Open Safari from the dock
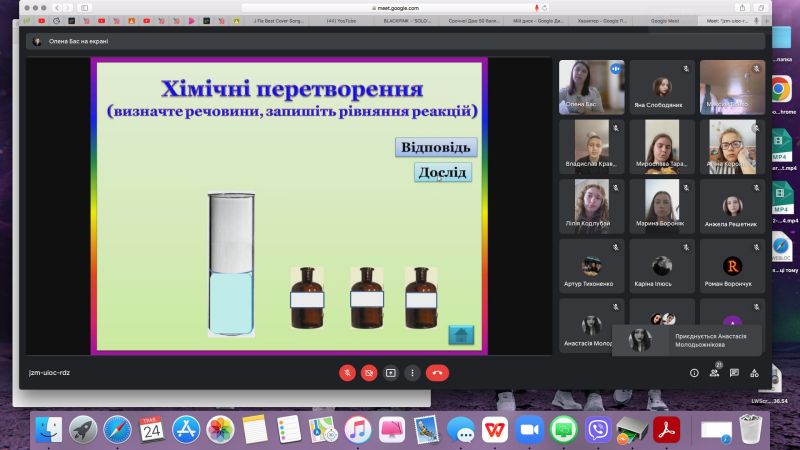 tap(117, 430)
